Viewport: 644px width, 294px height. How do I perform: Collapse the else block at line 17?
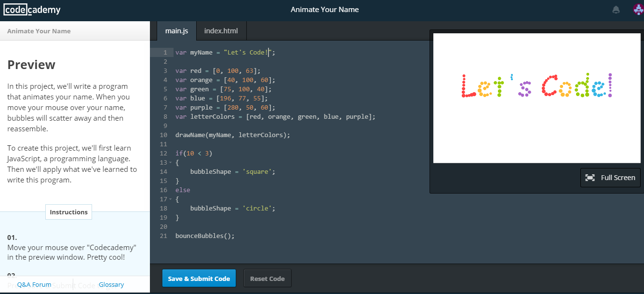click(x=169, y=199)
